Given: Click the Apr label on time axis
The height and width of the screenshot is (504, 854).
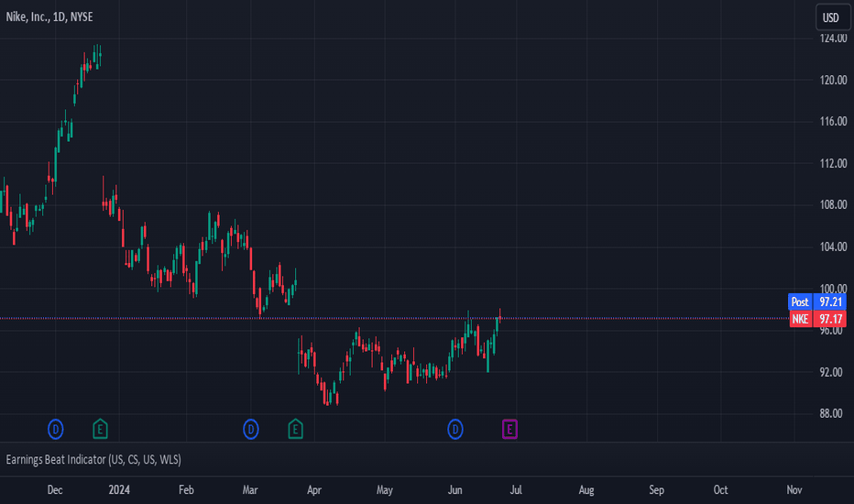Looking at the screenshot, I should click(314, 490).
